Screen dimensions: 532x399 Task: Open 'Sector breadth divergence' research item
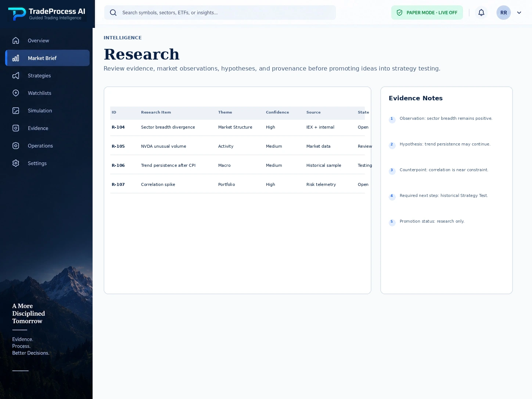point(168,127)
